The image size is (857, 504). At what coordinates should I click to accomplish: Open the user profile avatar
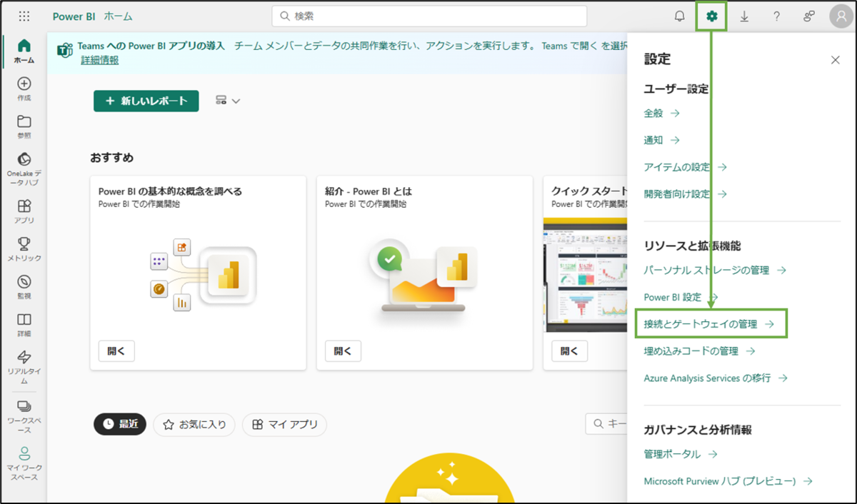[x=841, y=16]
